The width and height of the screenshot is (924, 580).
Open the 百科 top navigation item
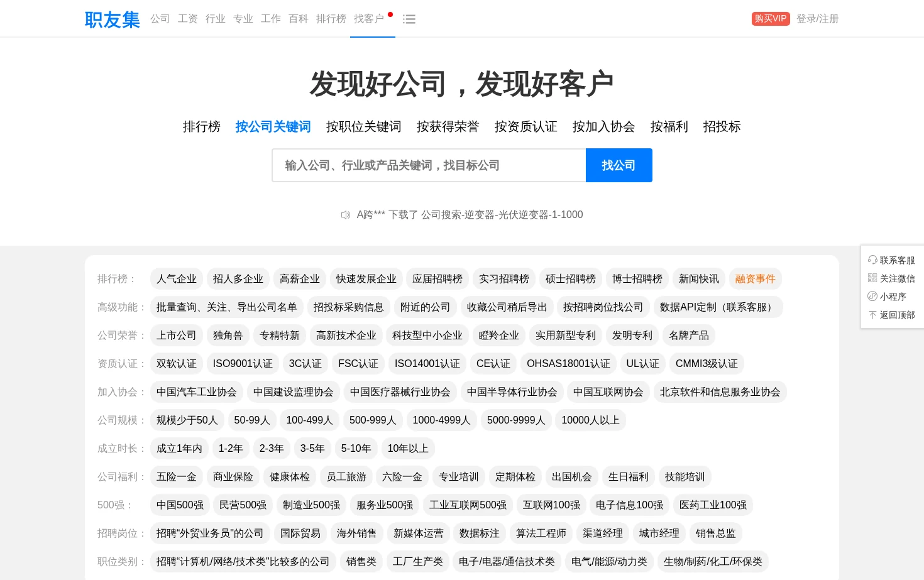tap(299, 19)
